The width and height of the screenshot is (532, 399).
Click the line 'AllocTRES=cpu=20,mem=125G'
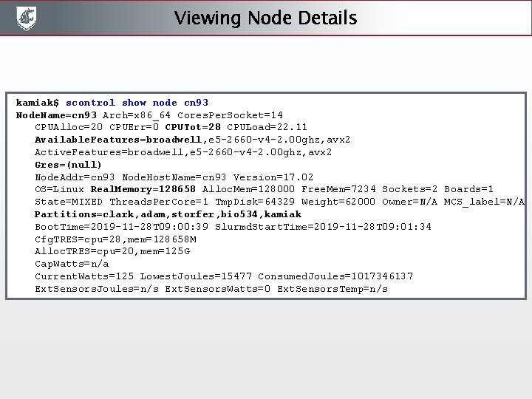point(112,251)
